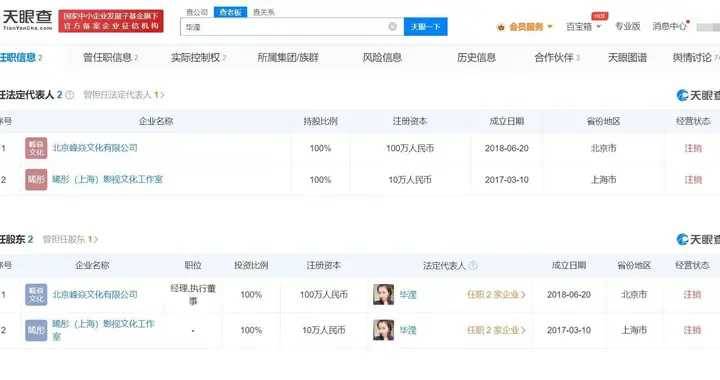Open the 专业版 link in the header
Image resolution: width=720 pixels, height=380 pixels.
click(x=628, y=27)
